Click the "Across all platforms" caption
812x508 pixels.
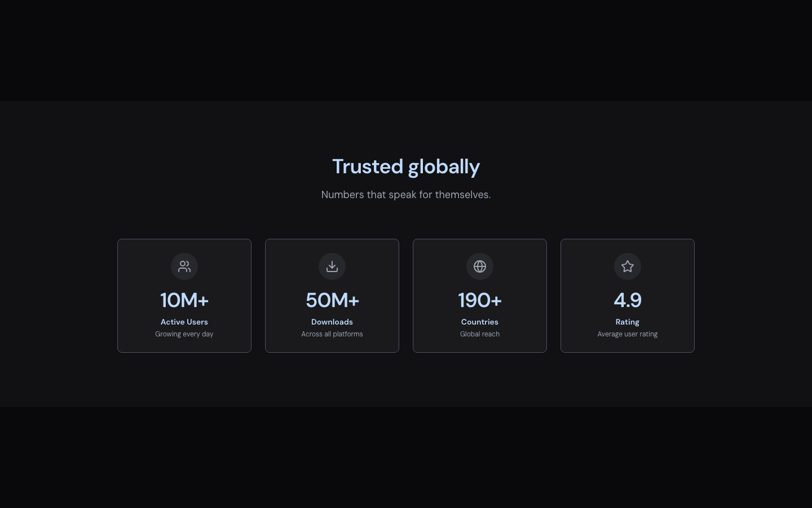[332, 334]
